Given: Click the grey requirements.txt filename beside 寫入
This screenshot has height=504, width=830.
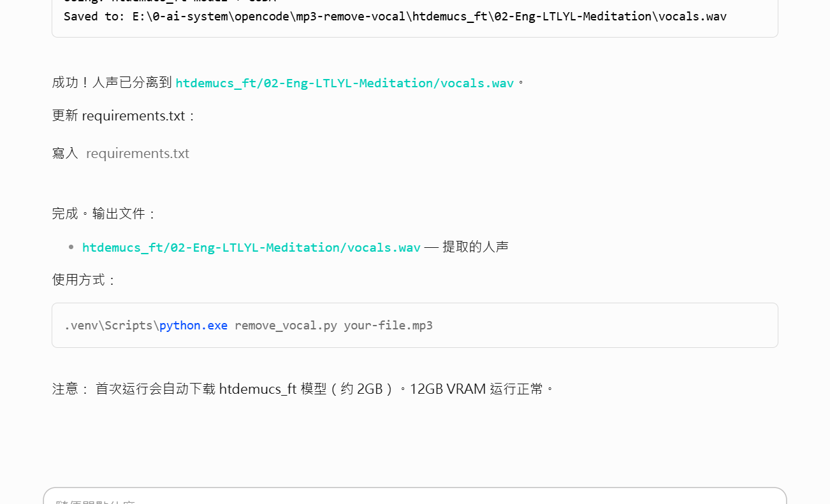Looking at the screenshot, I should pos(138,154).
